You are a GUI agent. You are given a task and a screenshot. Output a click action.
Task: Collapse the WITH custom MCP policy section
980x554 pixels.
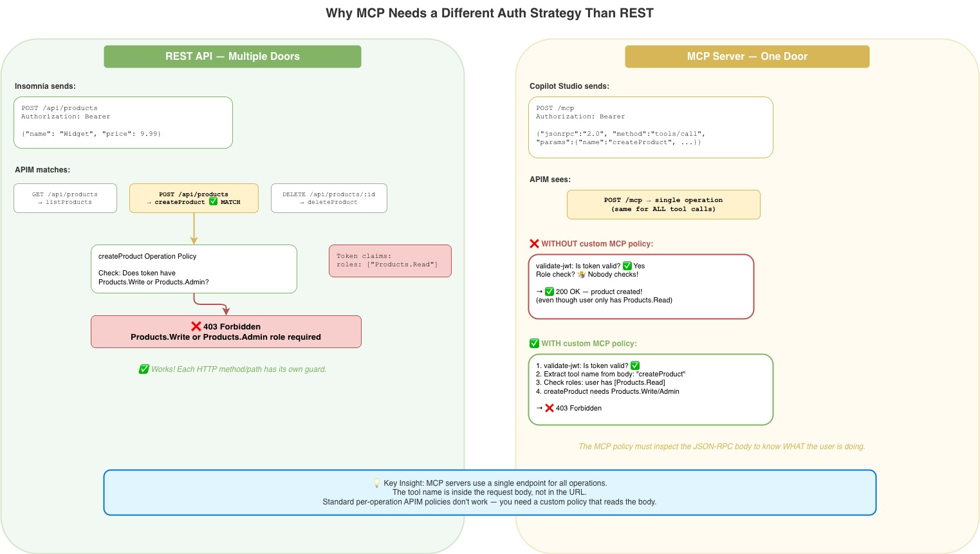(650, 389)
